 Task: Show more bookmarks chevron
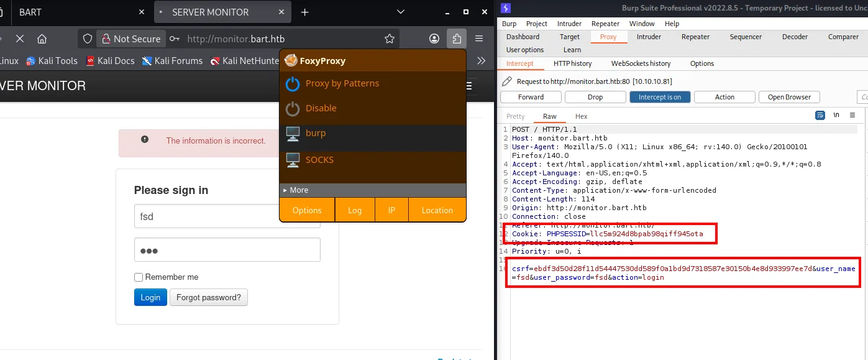pos(481,60)
